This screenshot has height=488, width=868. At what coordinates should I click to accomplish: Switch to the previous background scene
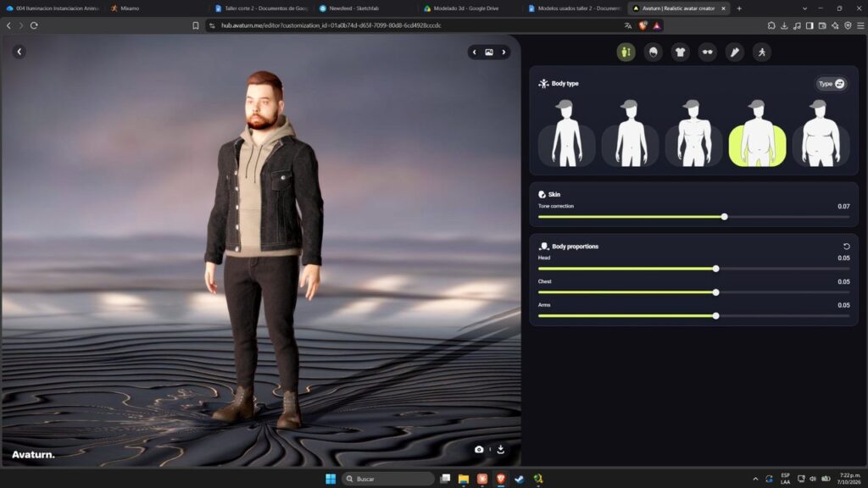pos(475,52)
